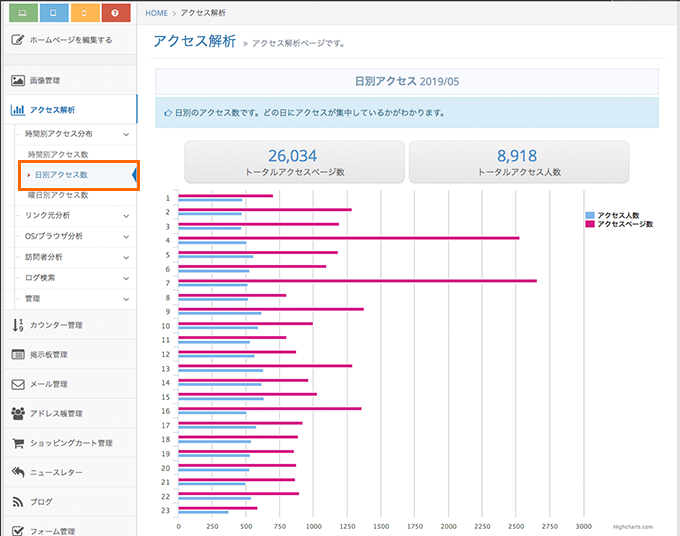Click the orange mobile preview icon

tap(85, 13)
